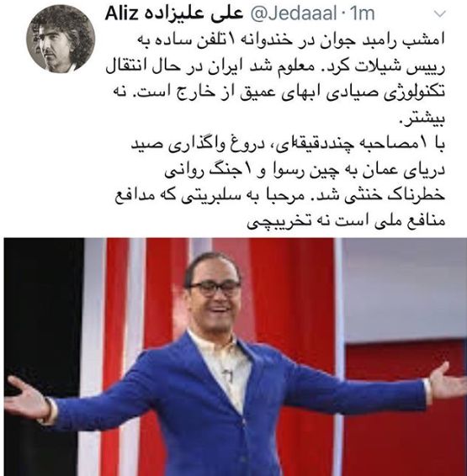This screenshot has height=476, width=467.
Task: Visit the @Jedaaal handle link
Action: pos(293,14)
